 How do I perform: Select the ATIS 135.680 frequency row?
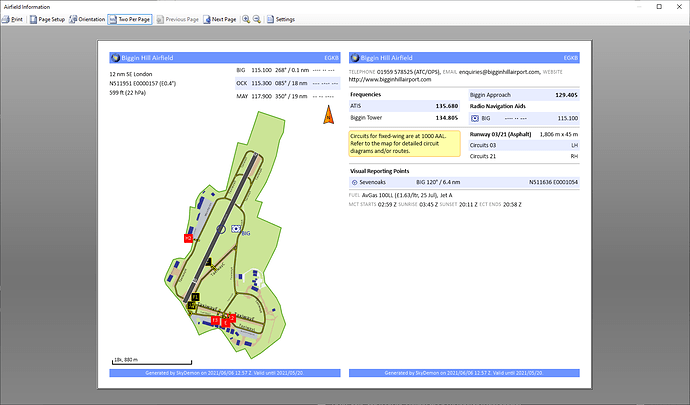pyautogui.click(x=404, y=106)
